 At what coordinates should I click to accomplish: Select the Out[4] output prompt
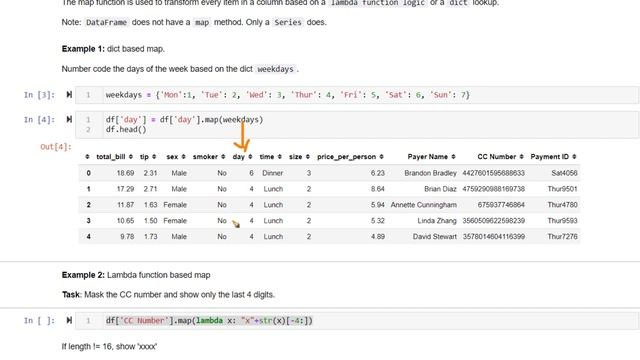[x=56, y=147]
